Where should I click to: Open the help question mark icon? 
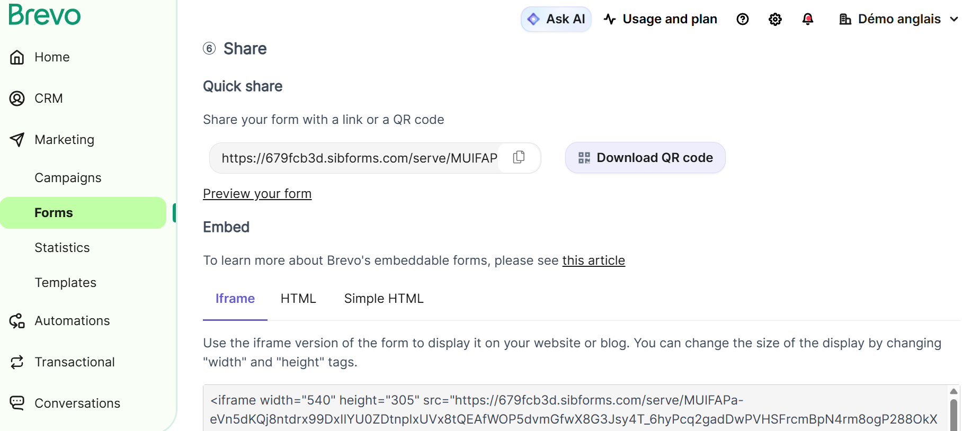[743, 20]
